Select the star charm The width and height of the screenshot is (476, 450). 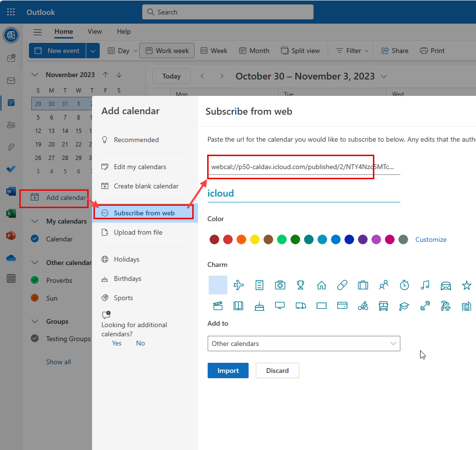tap(466, 285)
